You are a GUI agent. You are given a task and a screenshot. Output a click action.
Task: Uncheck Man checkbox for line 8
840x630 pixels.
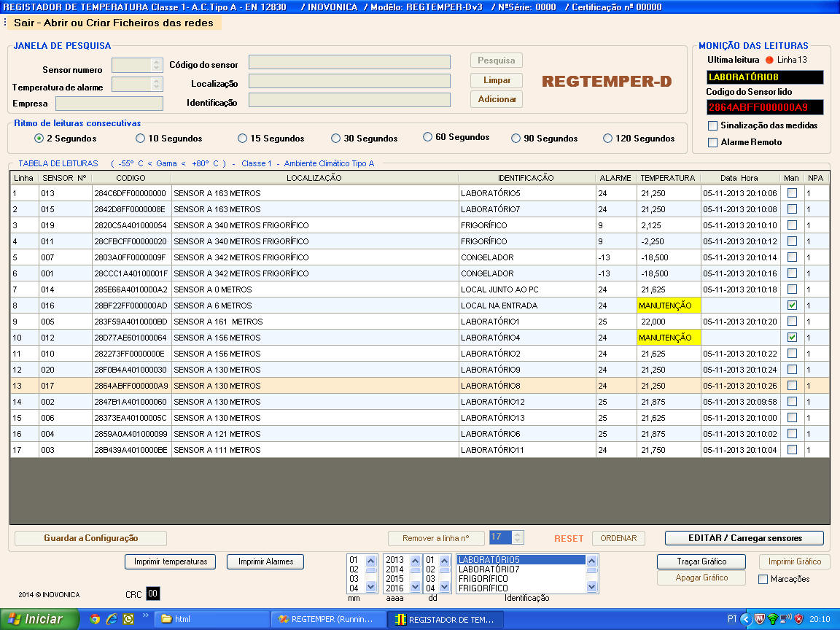[792, 306]
